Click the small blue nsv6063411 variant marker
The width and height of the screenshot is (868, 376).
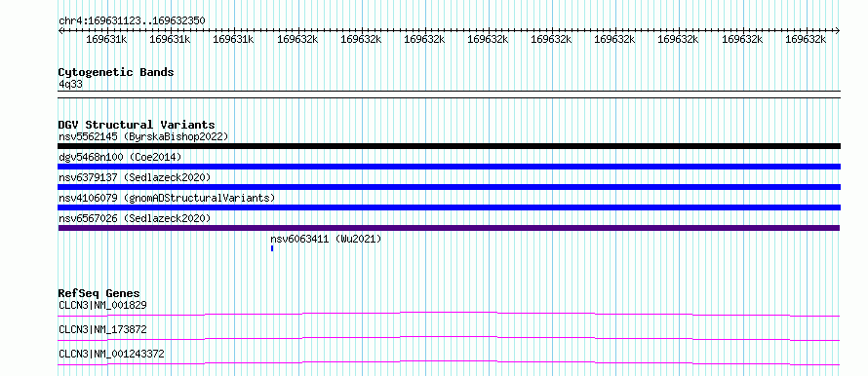coord(272,248)
